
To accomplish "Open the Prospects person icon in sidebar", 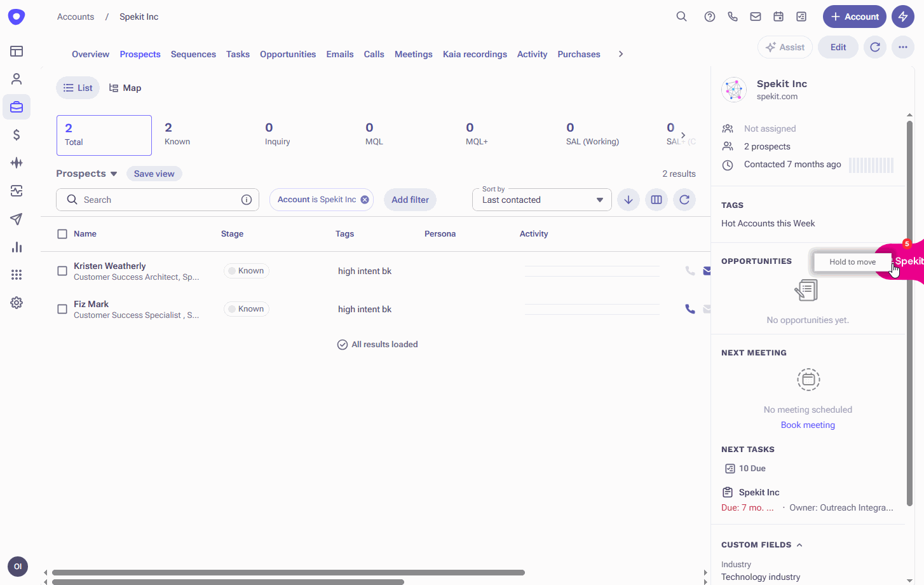I will tap(17, 79).
